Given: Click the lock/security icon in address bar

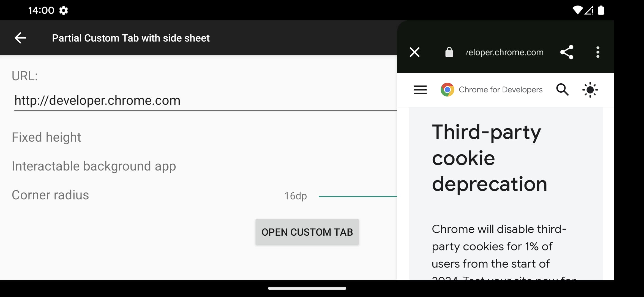Looking at the screenshot, I should [x=448, y=52].
